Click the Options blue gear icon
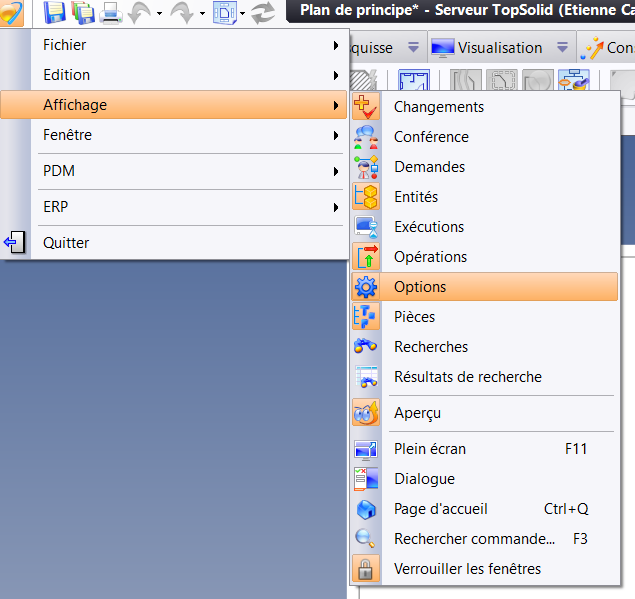635x599 pixels. pyautogui.click(x=366, y=287)
